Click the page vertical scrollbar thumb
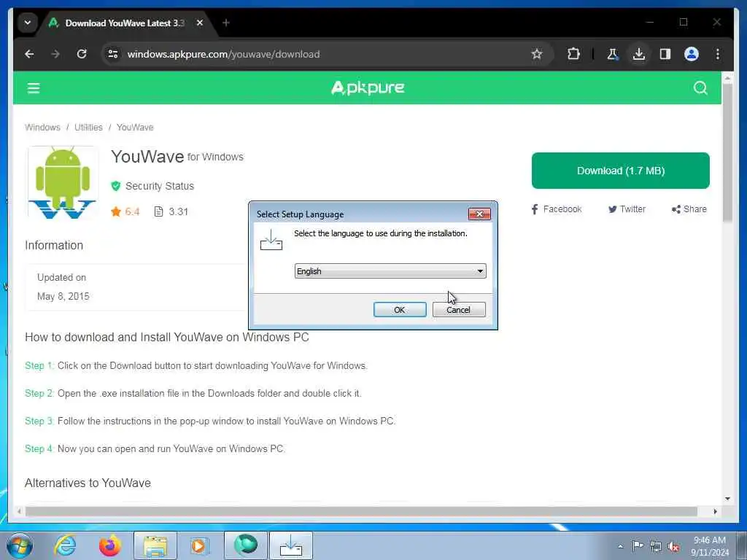This screenshot has width=747, height=560. (727, 152)
